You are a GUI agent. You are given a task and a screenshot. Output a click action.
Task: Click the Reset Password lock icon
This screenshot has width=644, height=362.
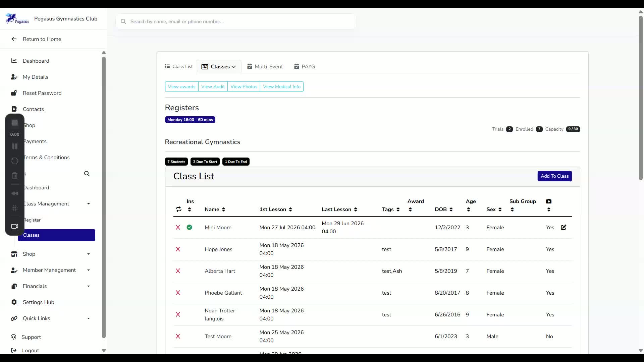[14, 93]
